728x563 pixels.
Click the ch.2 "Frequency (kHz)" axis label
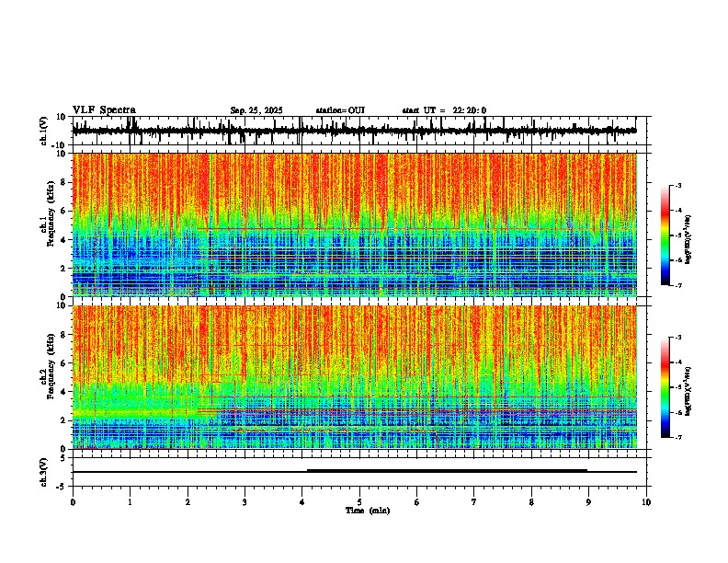51,366
